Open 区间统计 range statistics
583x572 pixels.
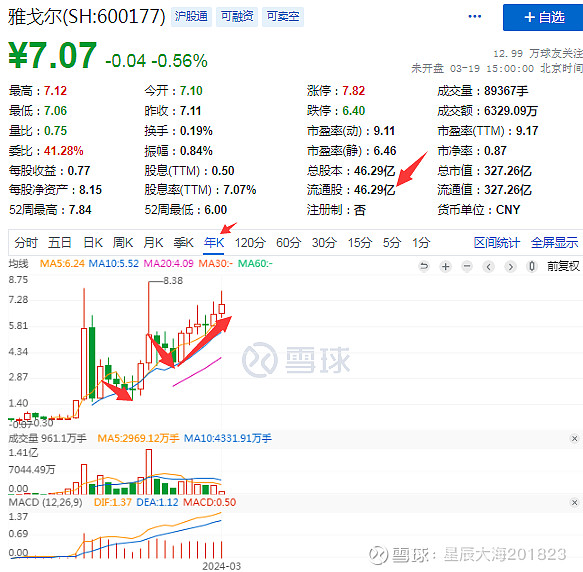tap(497, 243)
